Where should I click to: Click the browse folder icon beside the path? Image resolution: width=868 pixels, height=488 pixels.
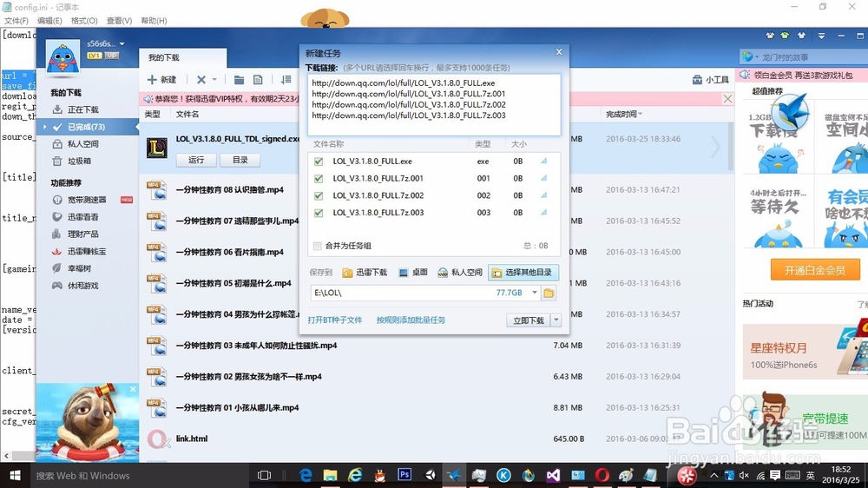(549, 293)
